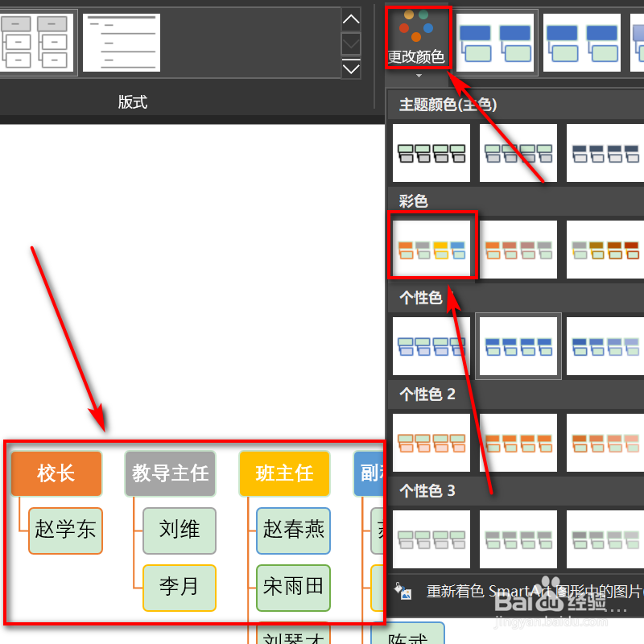Viewport: 644px width, 644px height.
Task: Click the 刘维 name box
Action: [x=180, y=530]
